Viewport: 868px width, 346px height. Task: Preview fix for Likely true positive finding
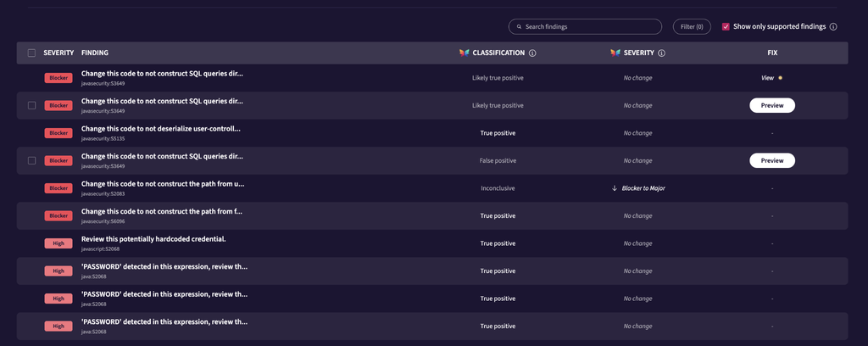click(x=772, y=105)
